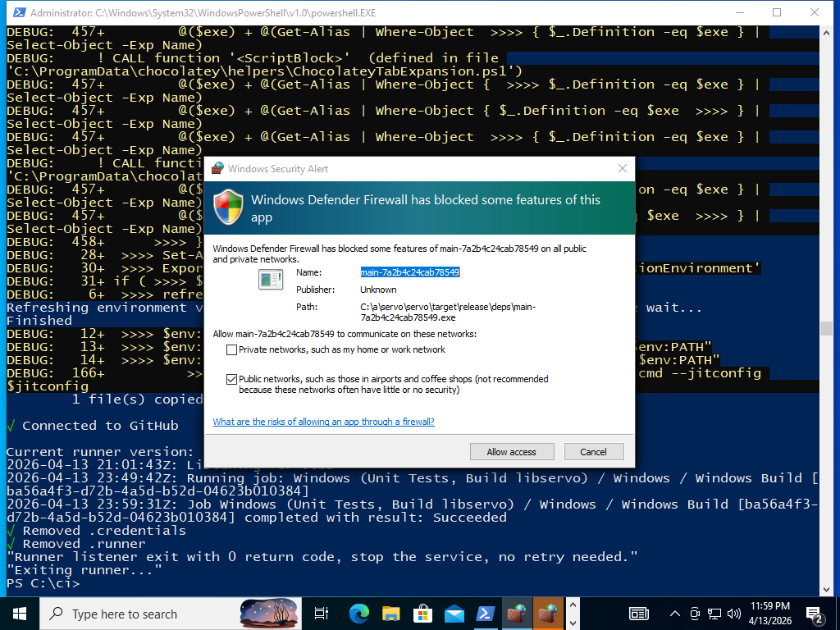Open Microsoft Store from the taskbar
This screenshot has height=630, width=840.
click(x=422, y=614)
